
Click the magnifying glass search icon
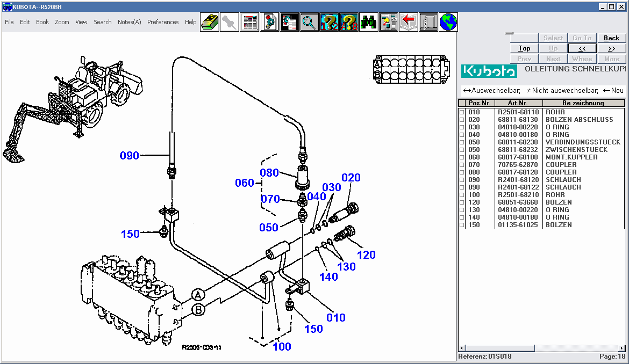[x=309, y=22]
